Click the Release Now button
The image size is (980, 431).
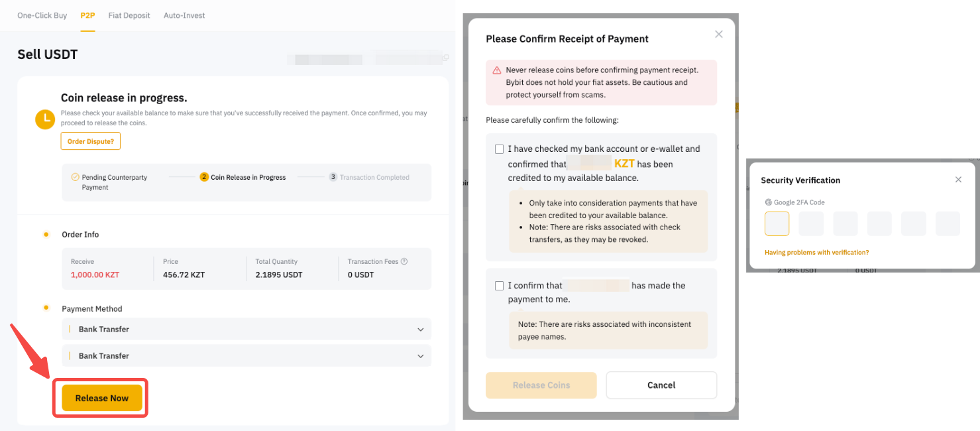click(x=102, y=398)
